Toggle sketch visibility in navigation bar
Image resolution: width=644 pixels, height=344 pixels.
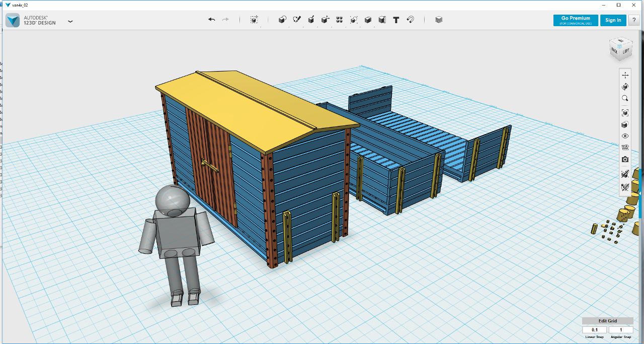click(x=625, y=187)
